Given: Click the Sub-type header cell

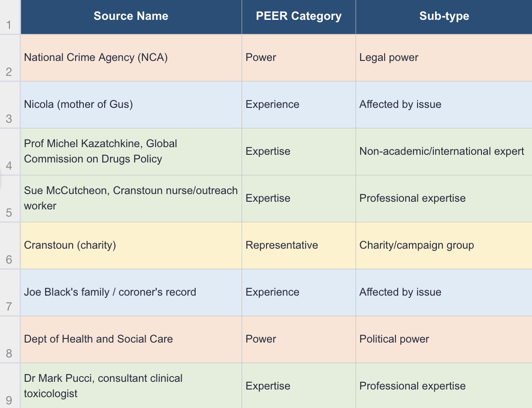Looking at the screenshot, I should tap(444, 16).
